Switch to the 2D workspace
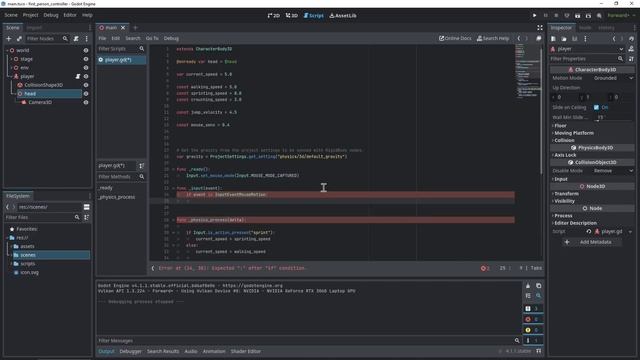This screenshot has height=360, width=640. pos(273,16)
